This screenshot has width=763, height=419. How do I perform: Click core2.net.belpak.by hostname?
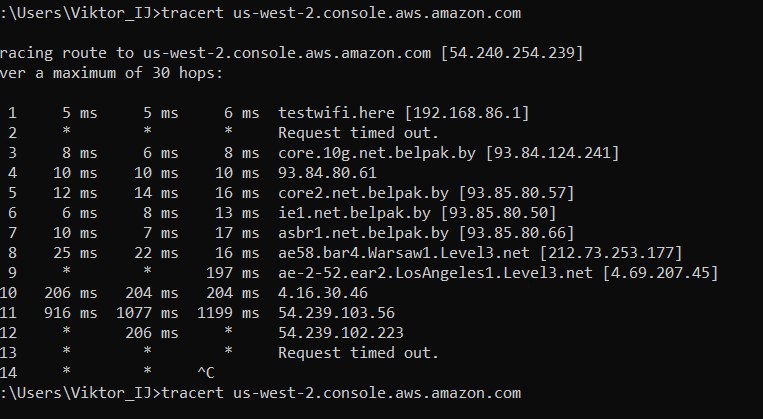(x=363, y=193)
